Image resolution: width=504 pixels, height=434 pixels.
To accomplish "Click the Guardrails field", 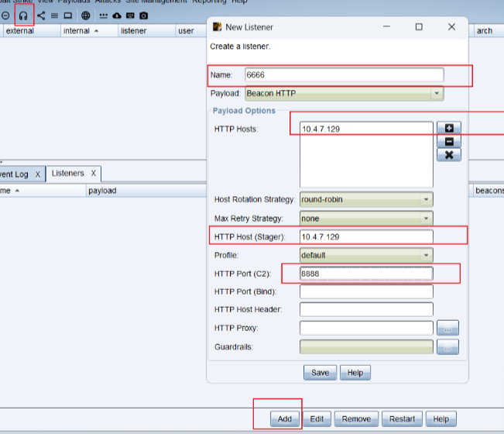I will point(366,347).
